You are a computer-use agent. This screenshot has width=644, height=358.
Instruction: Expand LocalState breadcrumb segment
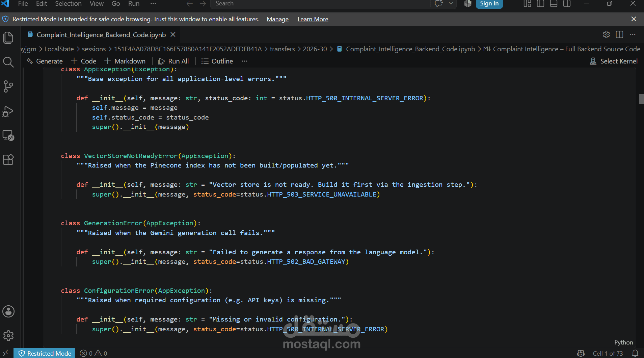pos(59,49)
